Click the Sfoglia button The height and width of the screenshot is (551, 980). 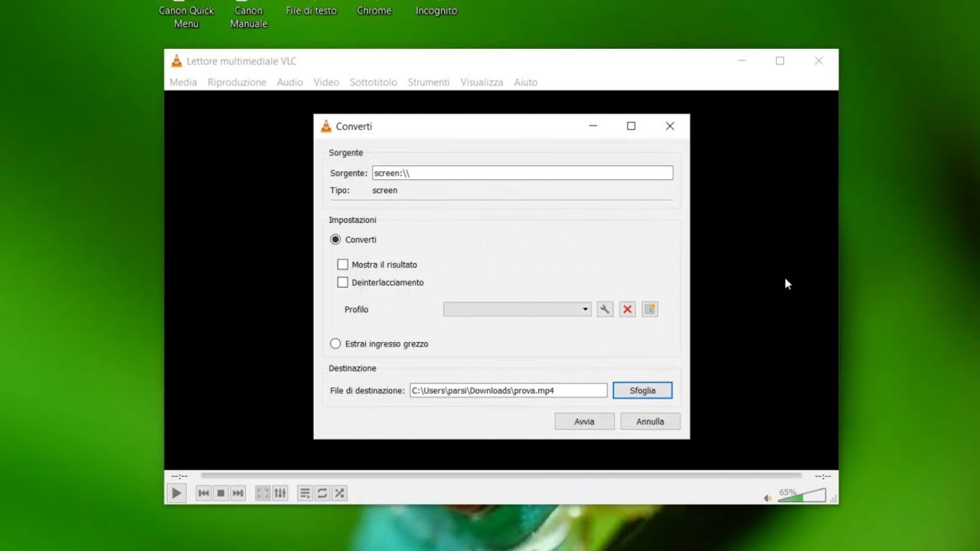point(642,390)
